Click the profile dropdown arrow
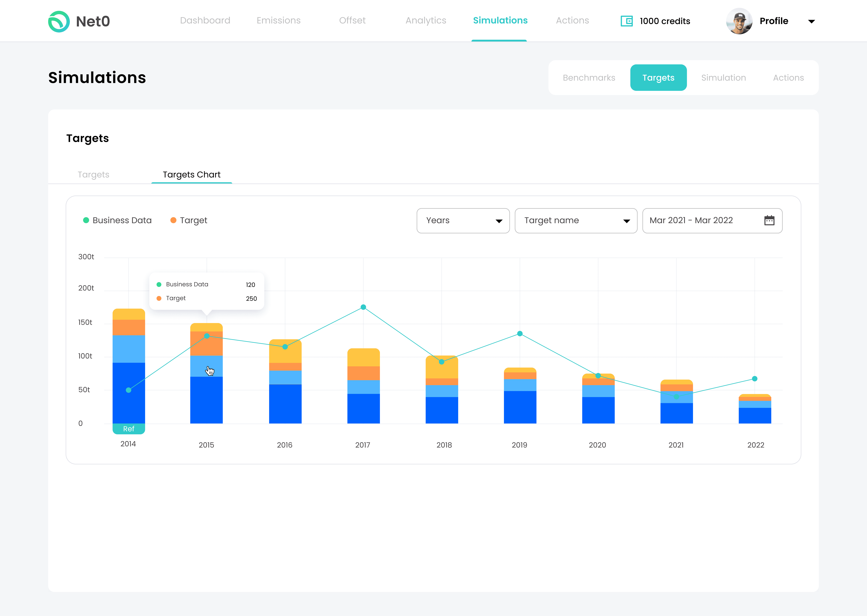The width and height of the screenshot is (867, 616). tap(812, 21)
